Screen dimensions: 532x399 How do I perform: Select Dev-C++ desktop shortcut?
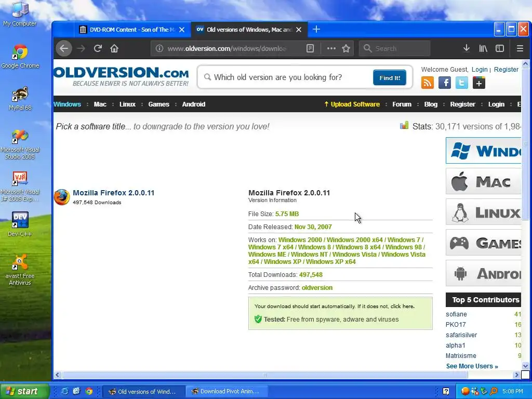tap(20, 224)
